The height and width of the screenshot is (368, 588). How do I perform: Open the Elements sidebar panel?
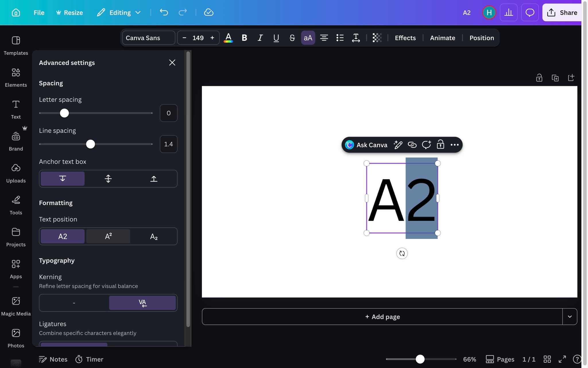tap(16, 77)
